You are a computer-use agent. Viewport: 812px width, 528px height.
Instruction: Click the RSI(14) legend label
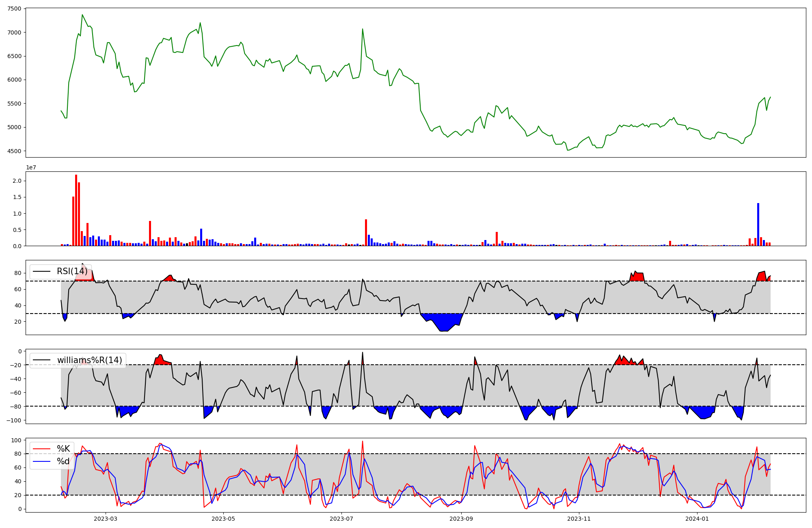(72, 271)
